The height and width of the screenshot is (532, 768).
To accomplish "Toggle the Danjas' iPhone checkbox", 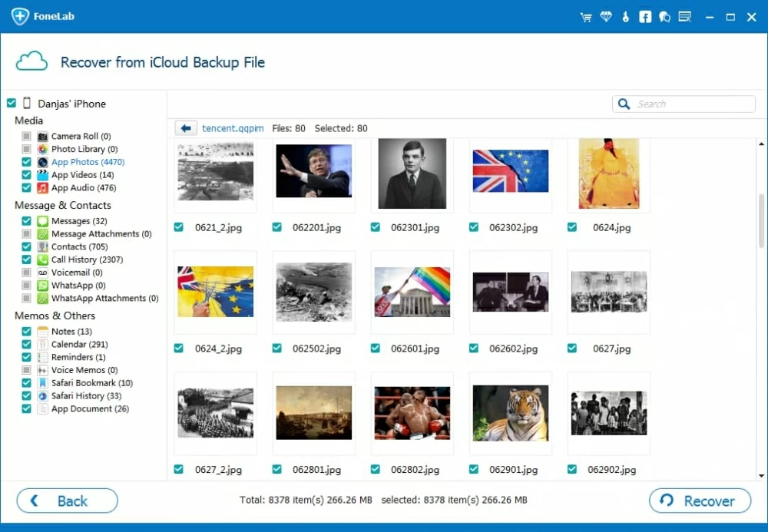I will pyautogui.click(x=12, y=103).
